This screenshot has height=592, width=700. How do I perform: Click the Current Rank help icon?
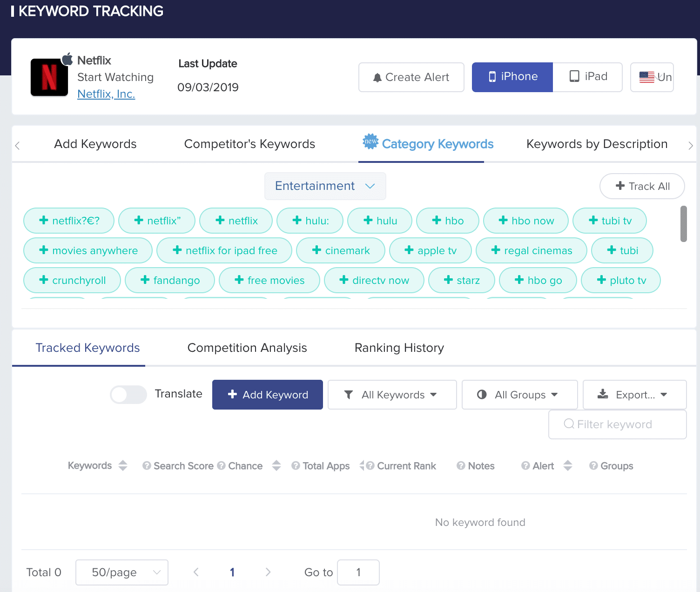tap(370, 466)
